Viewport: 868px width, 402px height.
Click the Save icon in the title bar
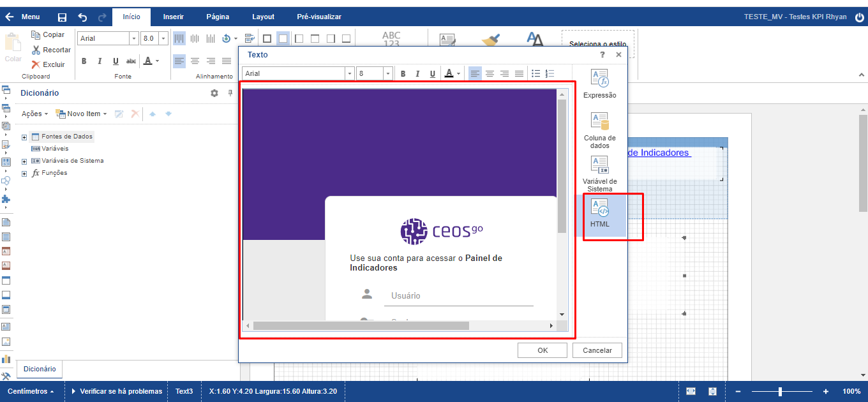click(62, 17)
